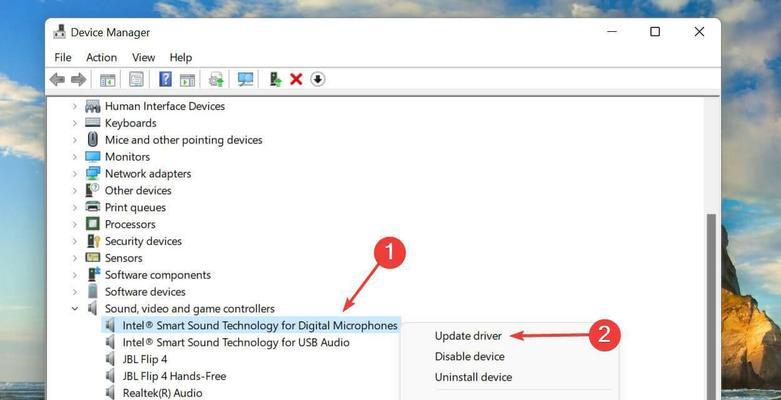Minimize the Device Manager window
The image size is (781, 400).
(612, 32)
